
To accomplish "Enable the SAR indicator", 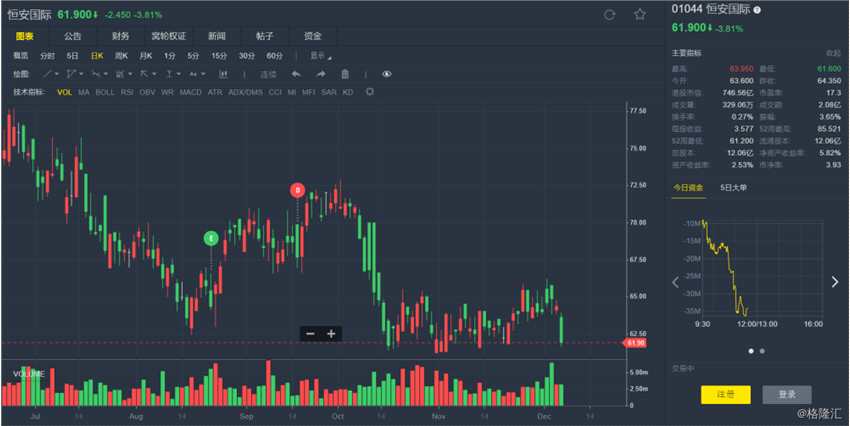I will click(329, 93).
